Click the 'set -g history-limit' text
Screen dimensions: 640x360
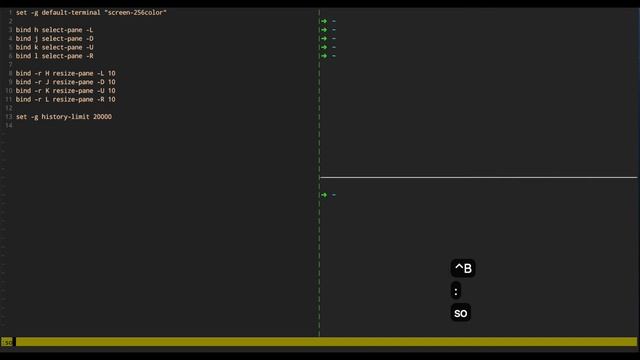pos(53,117)
